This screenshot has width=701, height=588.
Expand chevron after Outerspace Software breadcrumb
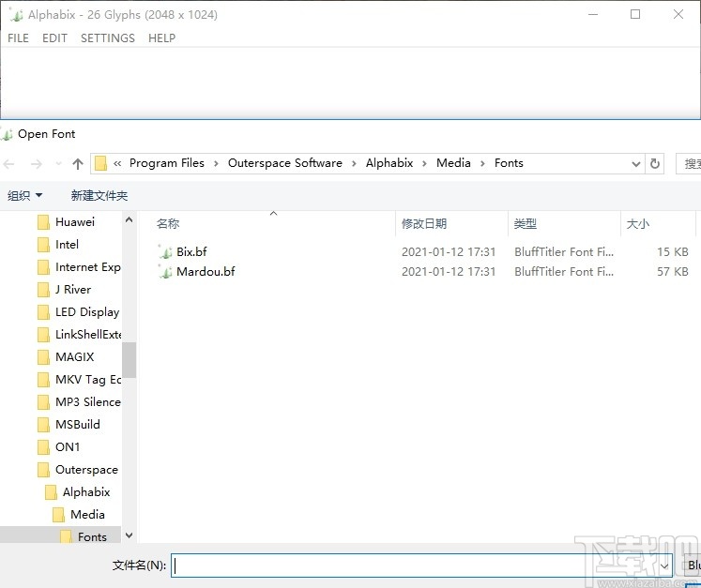click(x=354, y=164)
